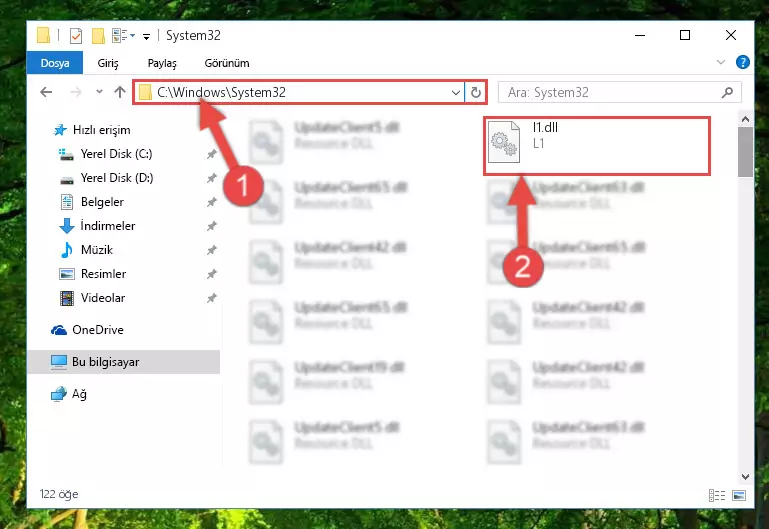Open Müzik folder in sidebar

click(x=97, y=250)
